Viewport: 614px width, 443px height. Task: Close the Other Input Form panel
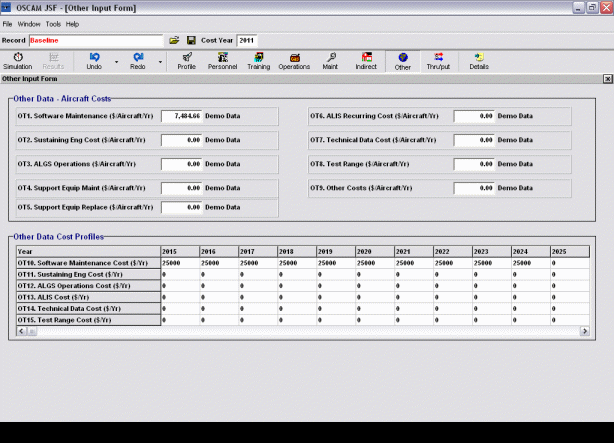click(607, 79)
